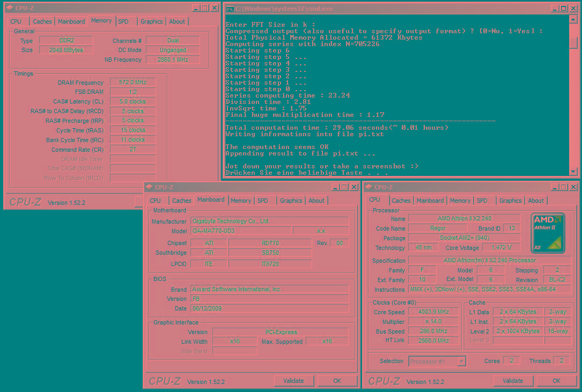Open Memory tab in CPU window
The height and width of the screenshot is (392, 582).
(x=460, y=201)
